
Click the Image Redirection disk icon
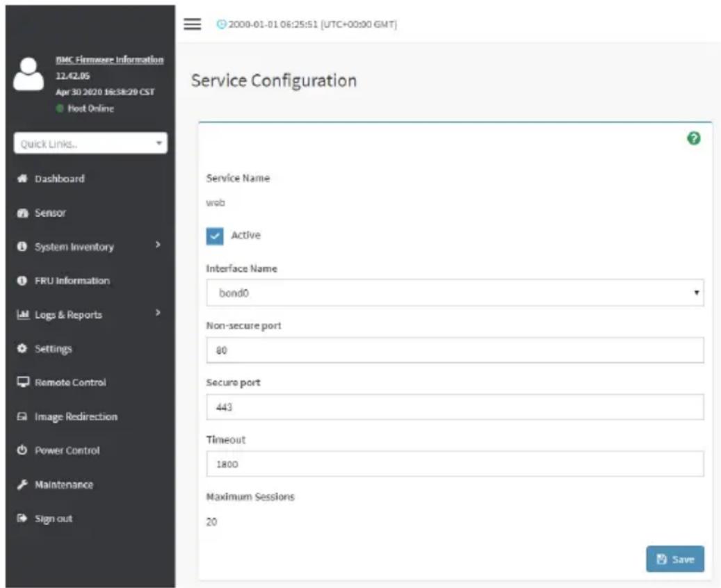[22, 416]
